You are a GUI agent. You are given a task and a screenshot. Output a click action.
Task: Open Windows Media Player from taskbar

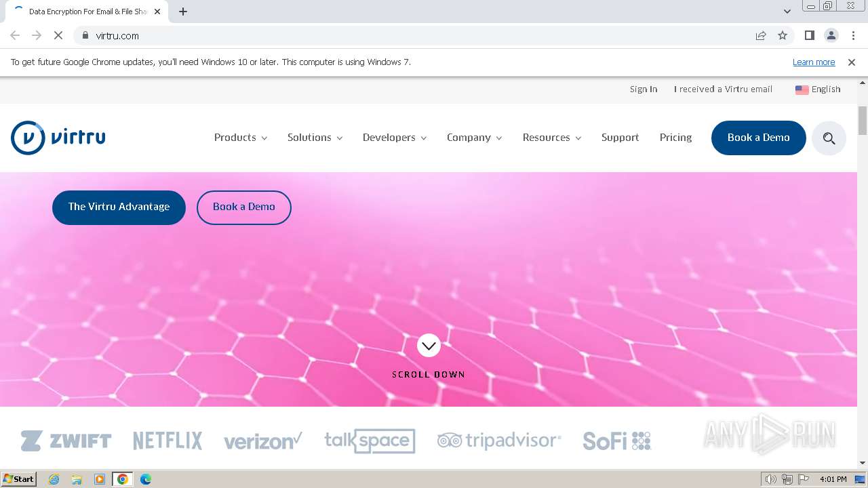tap(100, 479)
